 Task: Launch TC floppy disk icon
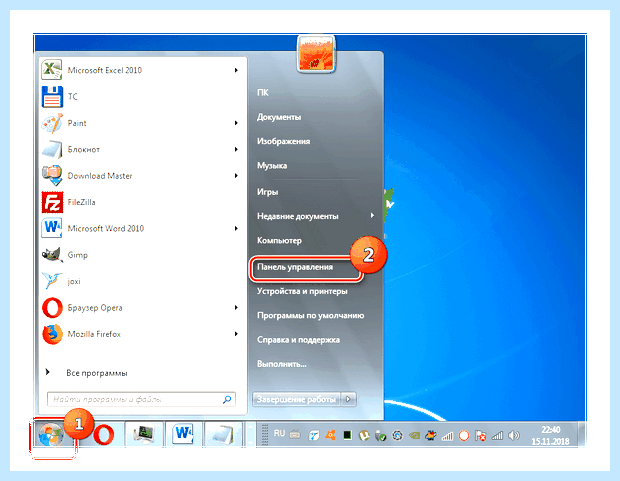click(52, 97)
